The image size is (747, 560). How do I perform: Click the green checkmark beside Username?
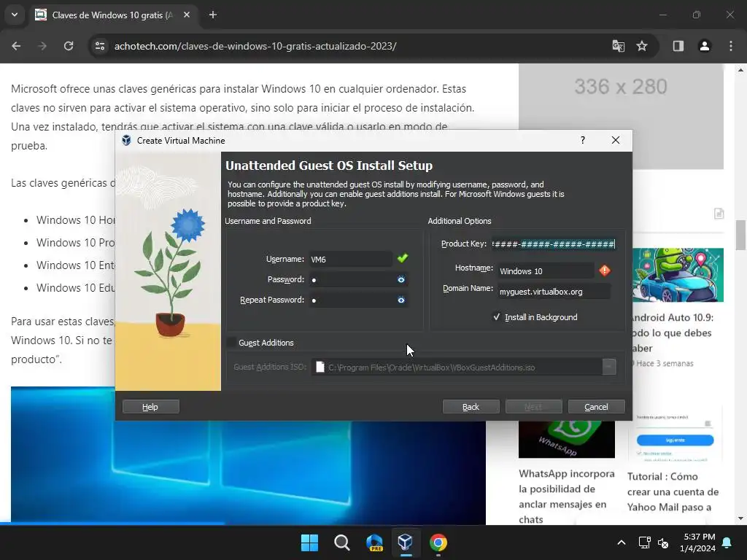403,258
